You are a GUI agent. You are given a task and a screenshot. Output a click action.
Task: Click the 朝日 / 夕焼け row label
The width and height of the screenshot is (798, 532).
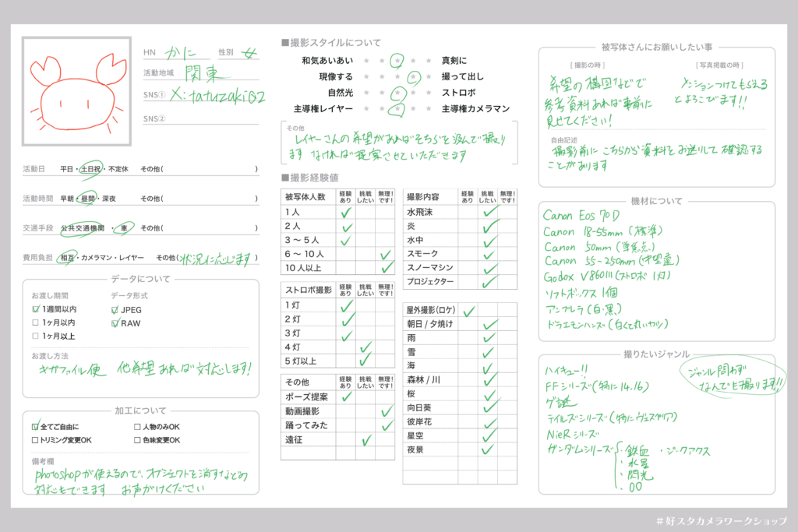[430, 324]
